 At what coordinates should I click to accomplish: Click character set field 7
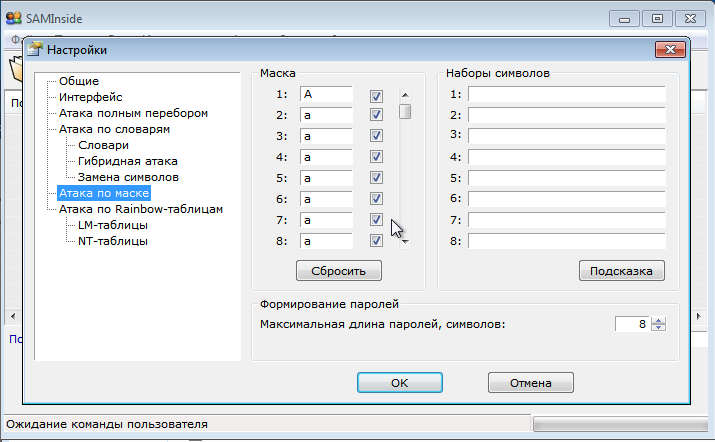click(567, 220)
